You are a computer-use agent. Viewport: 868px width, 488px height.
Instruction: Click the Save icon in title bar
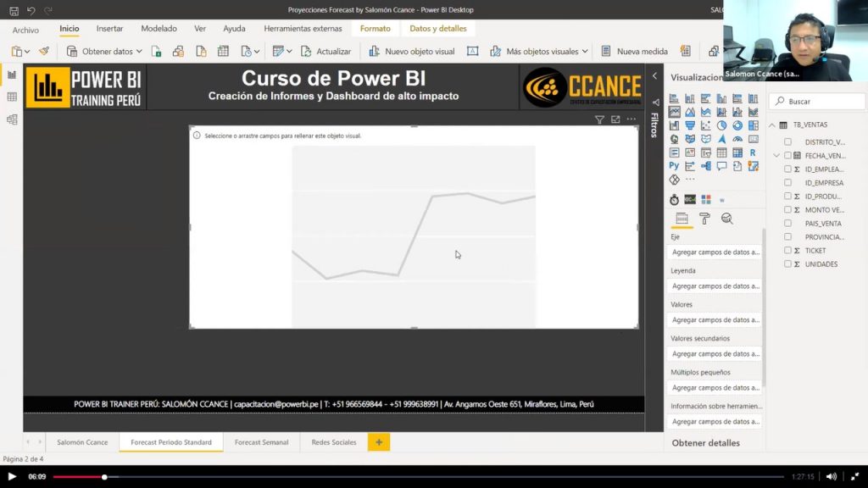point(14,10)
